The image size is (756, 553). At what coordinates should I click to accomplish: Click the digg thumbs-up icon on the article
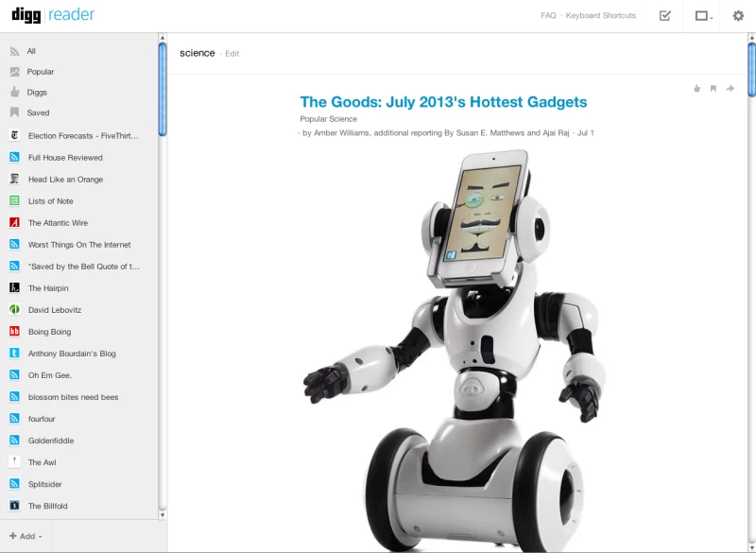click(697, 89)
